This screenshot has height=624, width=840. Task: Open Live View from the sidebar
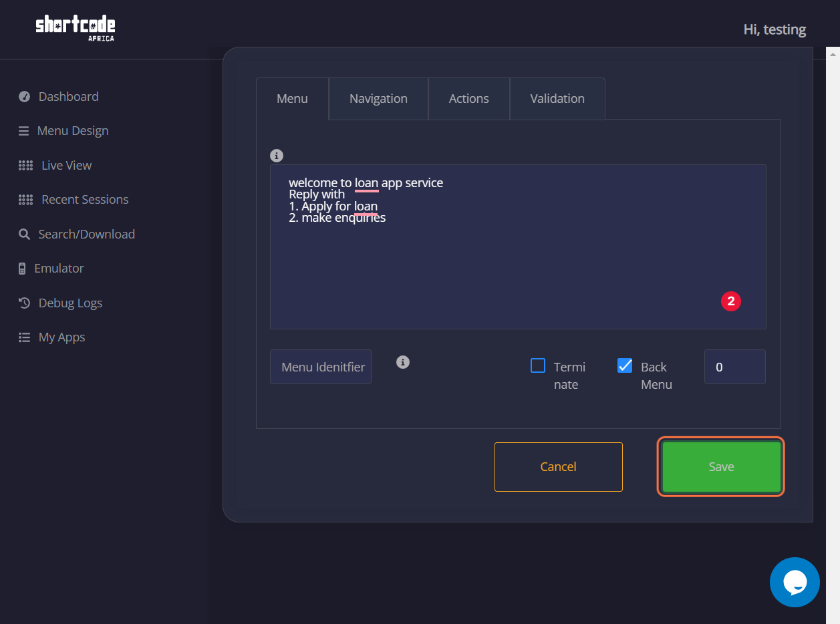67,166
